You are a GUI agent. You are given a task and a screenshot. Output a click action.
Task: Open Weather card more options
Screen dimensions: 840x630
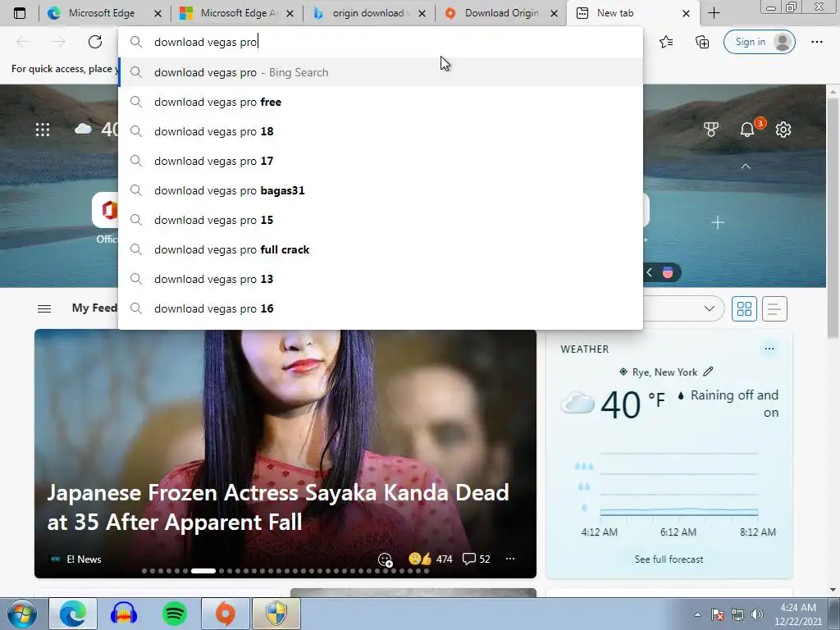coord(769,349)
